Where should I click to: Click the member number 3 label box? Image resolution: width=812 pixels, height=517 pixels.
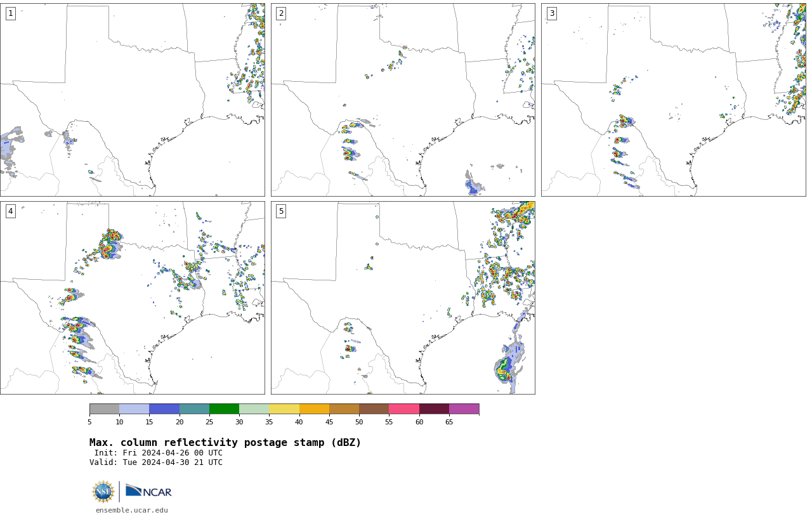[551, 13]
